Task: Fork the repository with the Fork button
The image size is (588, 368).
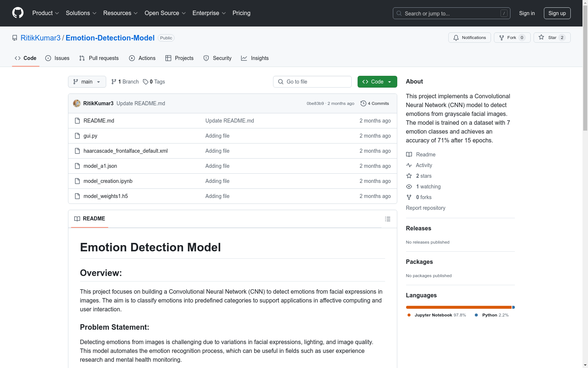Action: pos(512,38)
